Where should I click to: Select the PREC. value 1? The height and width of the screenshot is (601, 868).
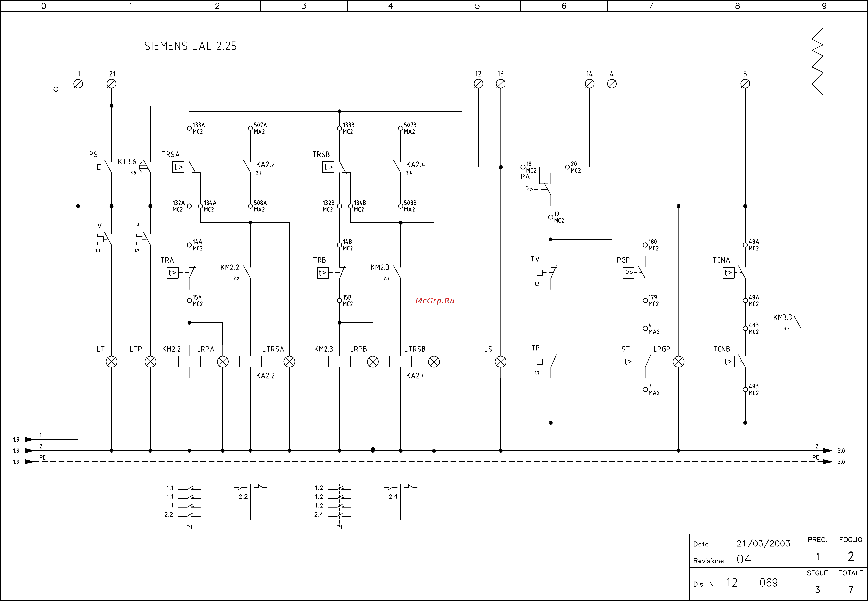point(818,556)
